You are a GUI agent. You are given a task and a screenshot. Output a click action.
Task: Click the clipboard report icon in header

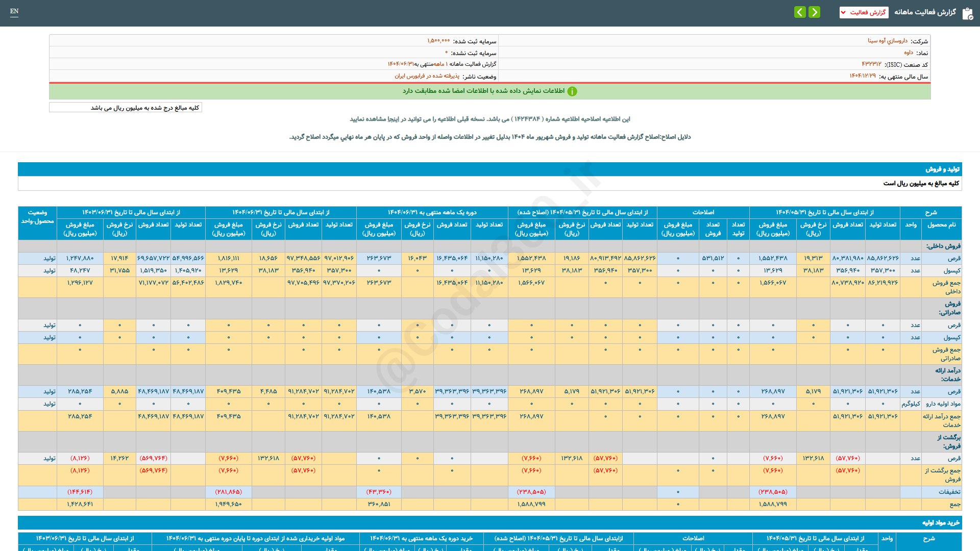967,13
